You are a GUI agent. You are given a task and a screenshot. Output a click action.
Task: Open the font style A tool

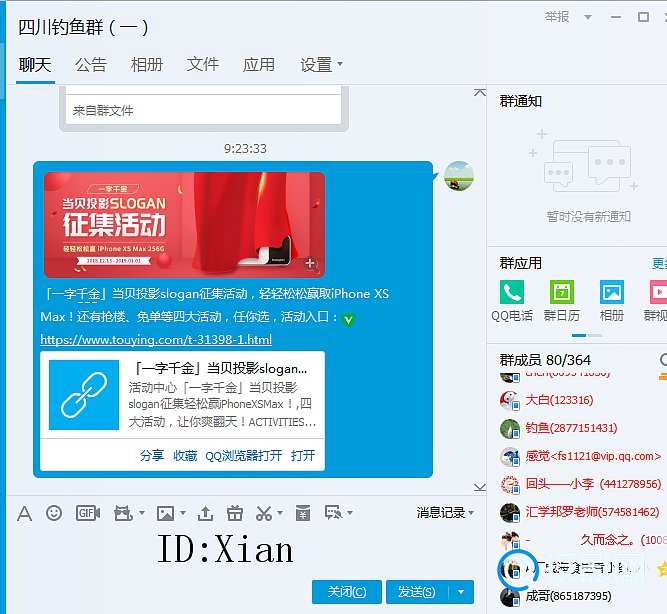click(x=24, y=513)
